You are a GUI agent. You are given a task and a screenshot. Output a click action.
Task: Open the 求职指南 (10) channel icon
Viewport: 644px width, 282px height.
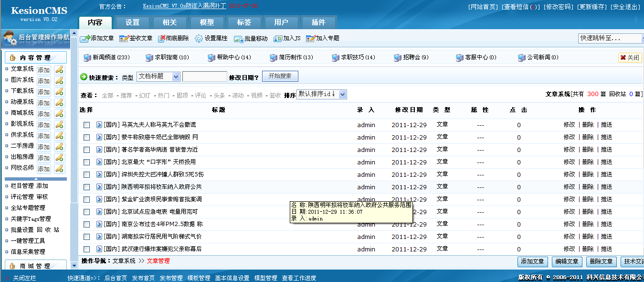pyautogui.click(x=149, y=57)
